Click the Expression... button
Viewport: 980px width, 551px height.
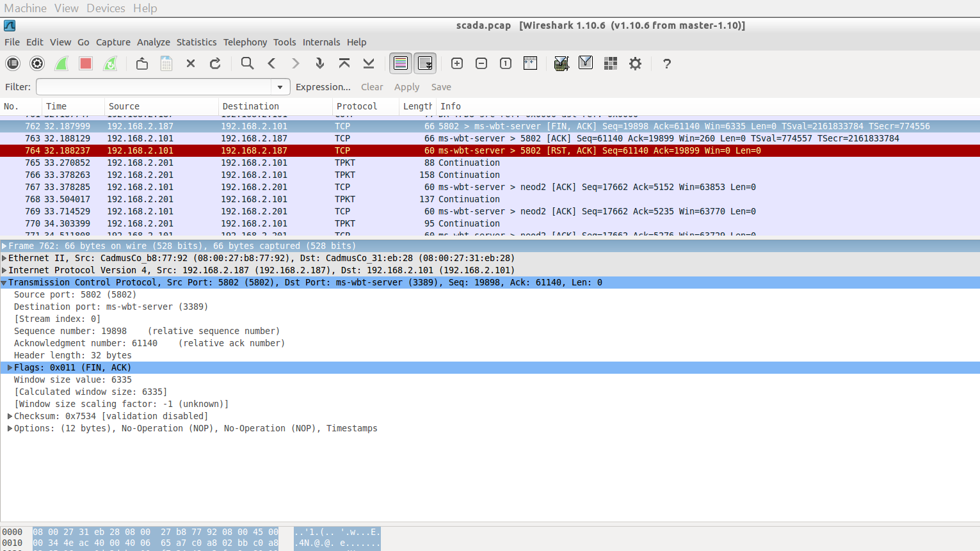click(323, 87)
